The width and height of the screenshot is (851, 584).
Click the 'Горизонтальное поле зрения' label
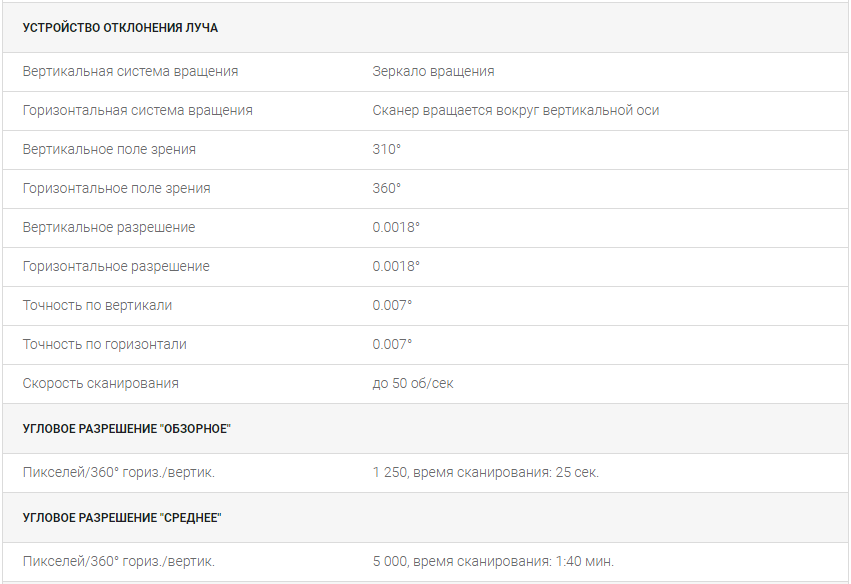[x=116, y=189]
